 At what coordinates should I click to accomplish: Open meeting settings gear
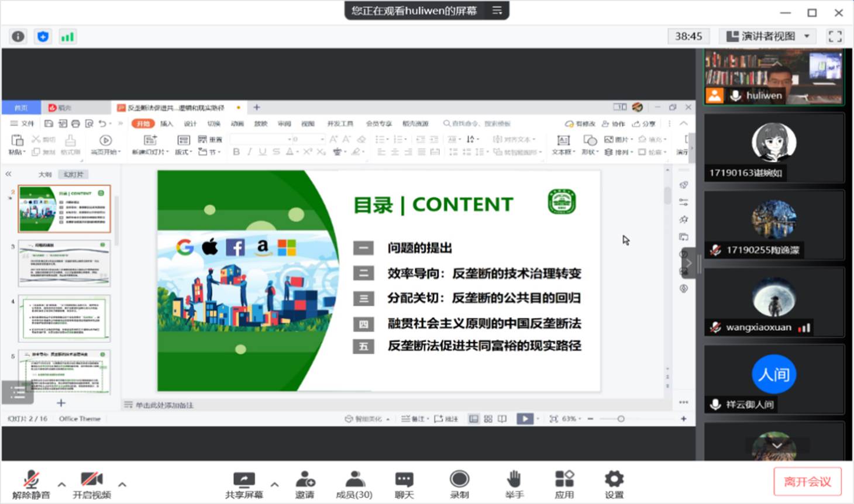click(614, 484)
